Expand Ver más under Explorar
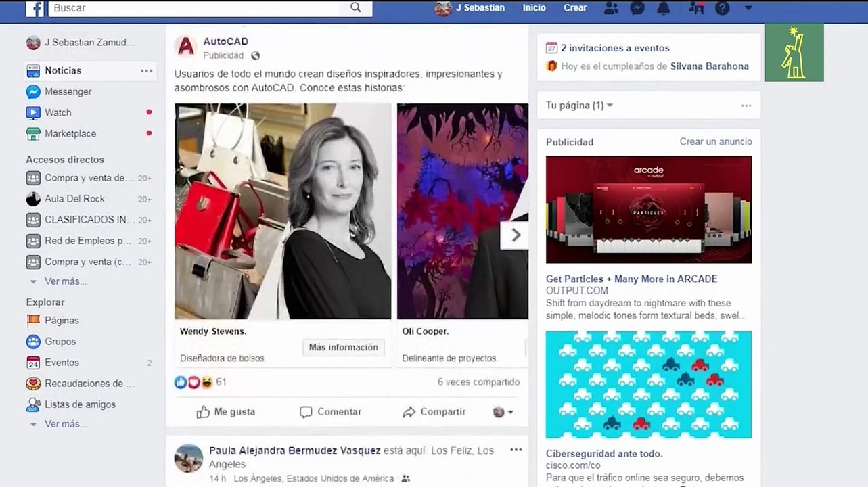 point(65,424)
